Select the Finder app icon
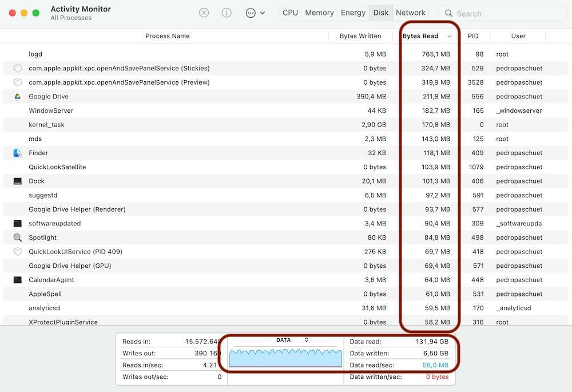The image size is (572, 392). point(18,153)
